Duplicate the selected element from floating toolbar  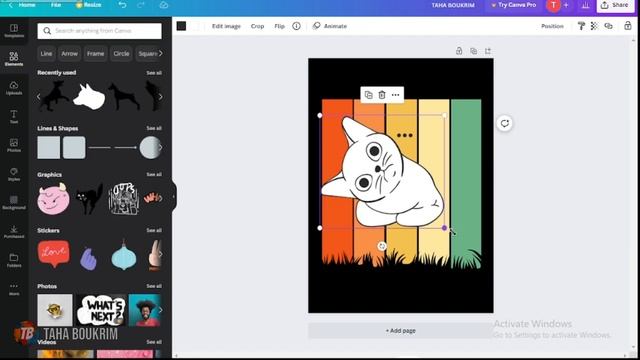click(x=368, y=95)
